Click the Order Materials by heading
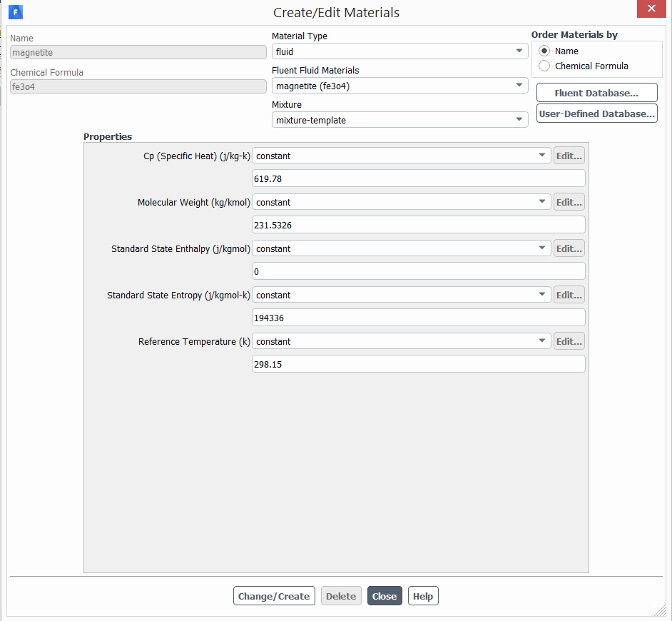This screenshot has width=672, height=621. pos(574,34)
